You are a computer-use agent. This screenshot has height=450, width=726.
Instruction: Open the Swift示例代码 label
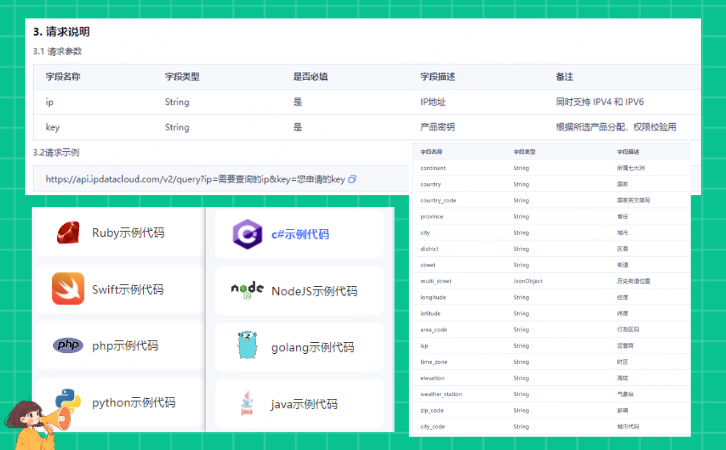128,290
